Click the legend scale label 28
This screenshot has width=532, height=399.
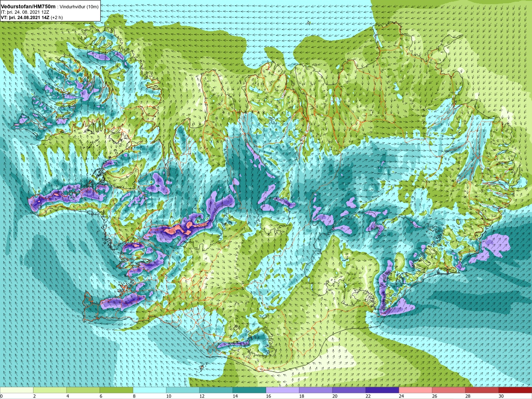(468, 396)
